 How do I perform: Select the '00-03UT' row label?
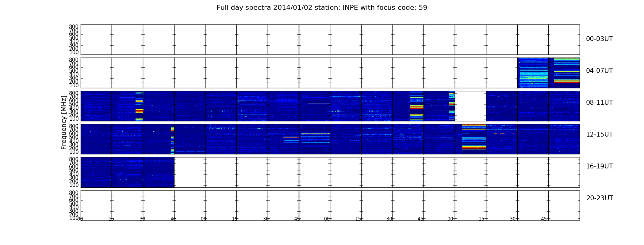599,39
